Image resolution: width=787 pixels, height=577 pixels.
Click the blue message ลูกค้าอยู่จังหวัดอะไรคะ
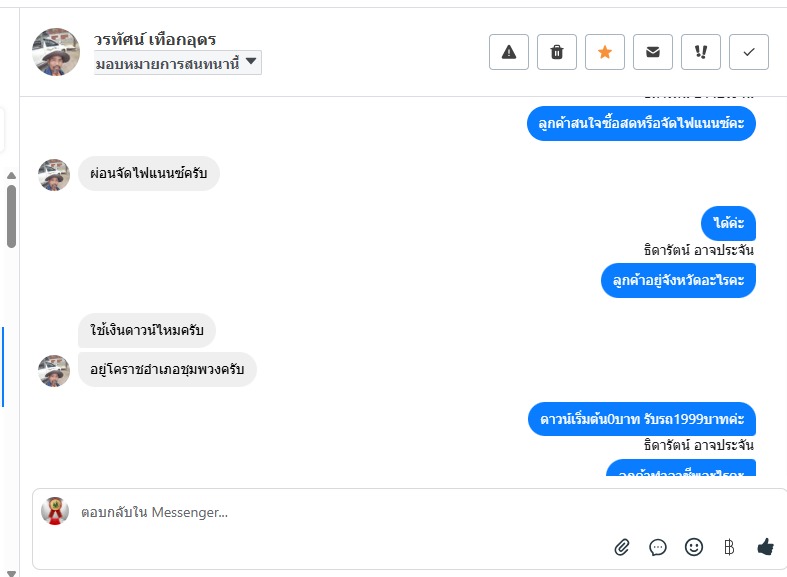coord(678,280)
